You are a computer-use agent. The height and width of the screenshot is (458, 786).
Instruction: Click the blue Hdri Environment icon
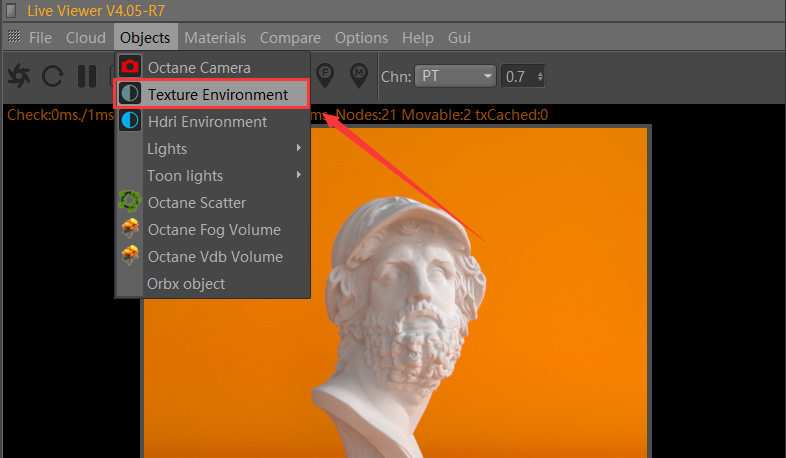coord(130,121)
